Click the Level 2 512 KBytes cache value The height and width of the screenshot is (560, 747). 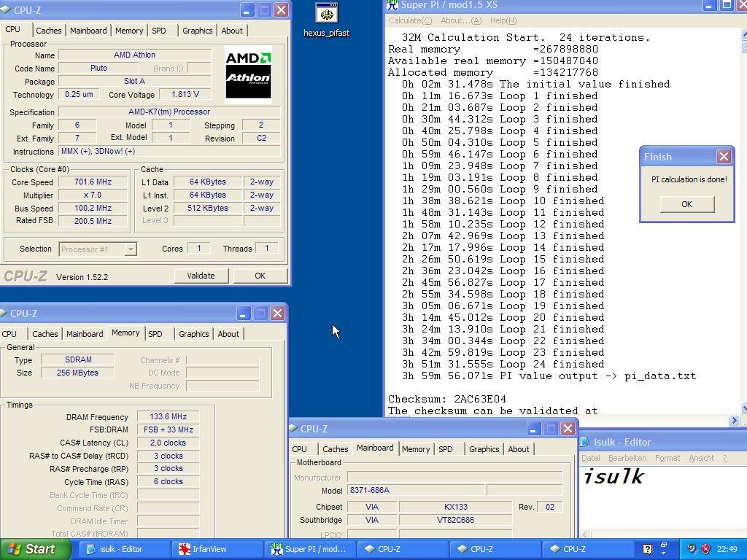[208, 208]
